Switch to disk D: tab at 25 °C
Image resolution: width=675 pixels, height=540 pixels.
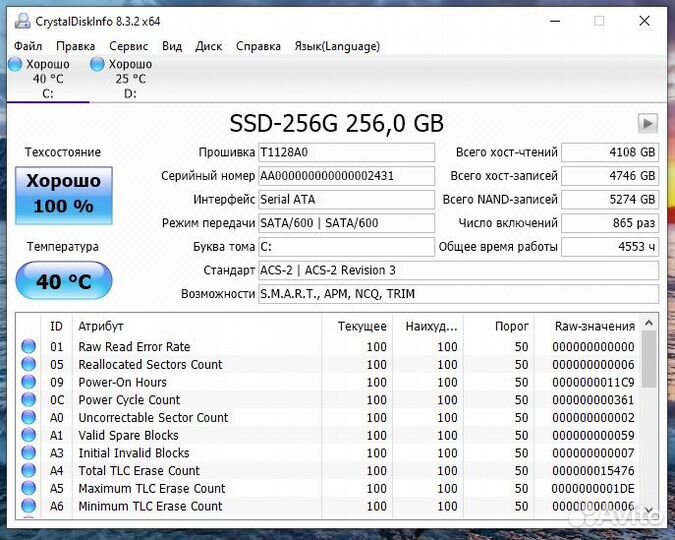(130, 79)
